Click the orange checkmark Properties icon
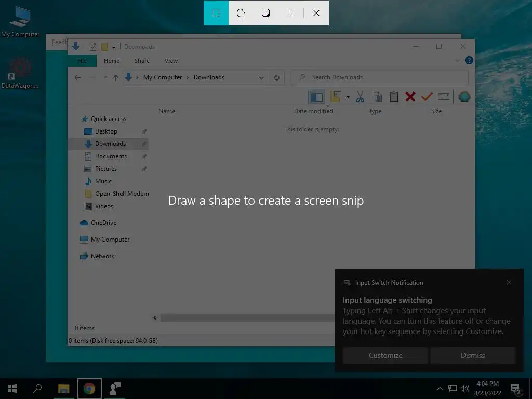The width and height of the screenshot is (532, 399). click(427, 97)
